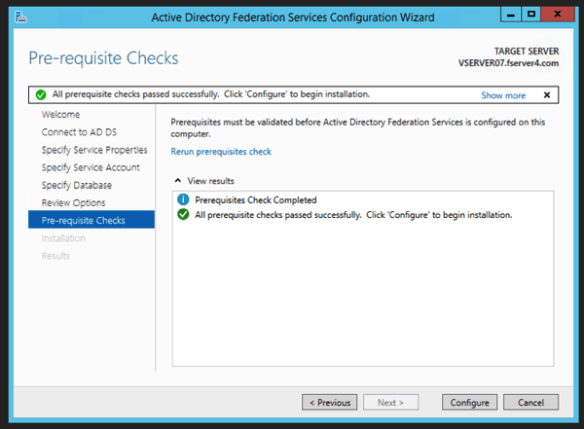Dismiss the notification banner with X
The image size is (584, 429).
tap(547, 95)
